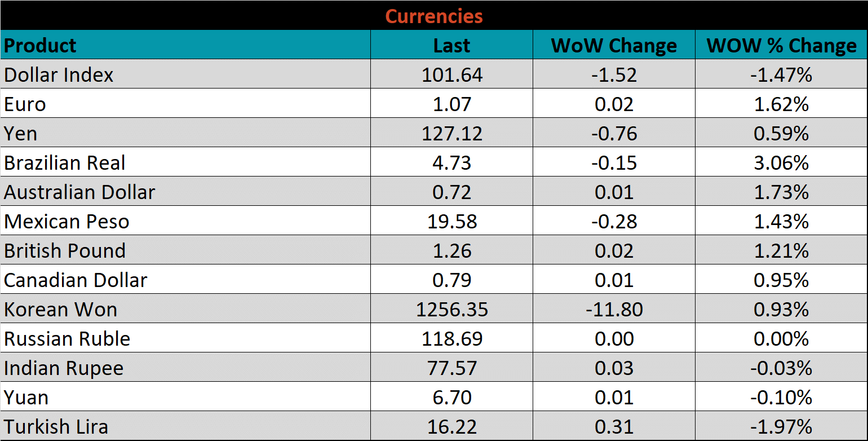The image size is (868, 441).
Task: Select the Russian Ruble row label
Action: [x=67, y=339]
